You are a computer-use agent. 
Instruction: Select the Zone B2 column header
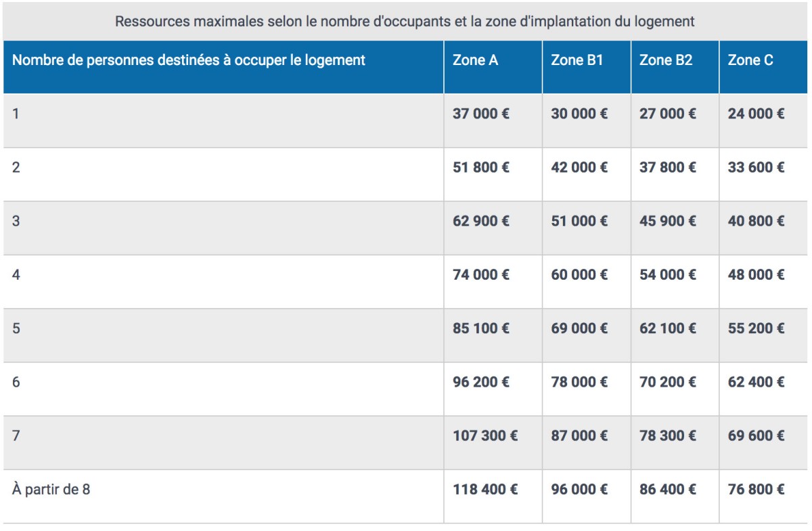point(665,60)
